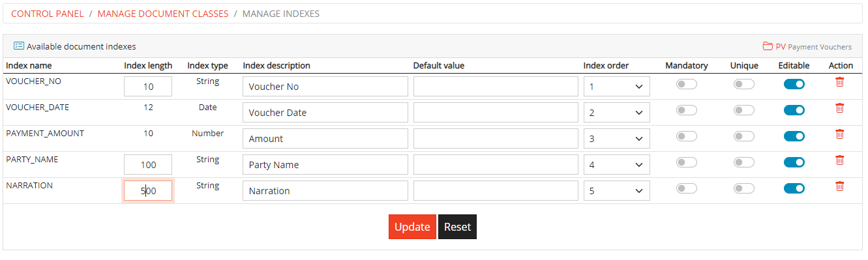
Task: Expand Index order dropdown for NARRATION
Action: click(x=616, y=191)
